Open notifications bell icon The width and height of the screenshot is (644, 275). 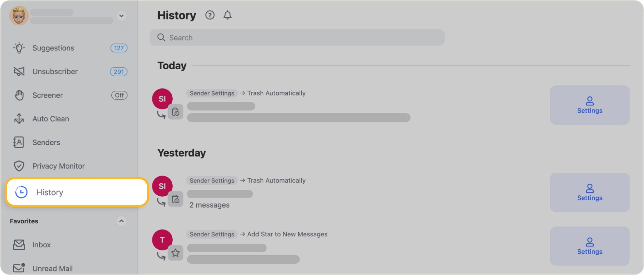pyautogui.click(x=227, y=15)
